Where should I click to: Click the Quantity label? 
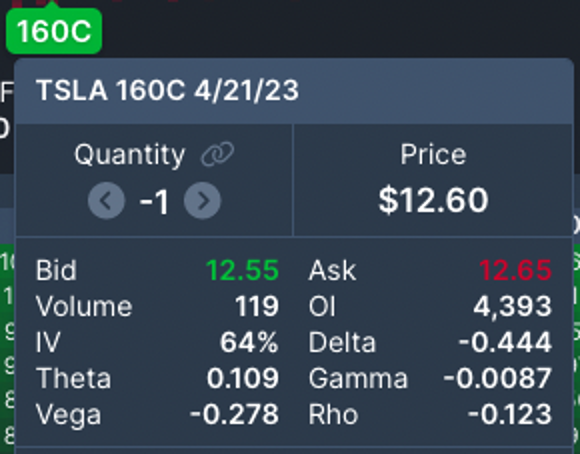(129, 155)
